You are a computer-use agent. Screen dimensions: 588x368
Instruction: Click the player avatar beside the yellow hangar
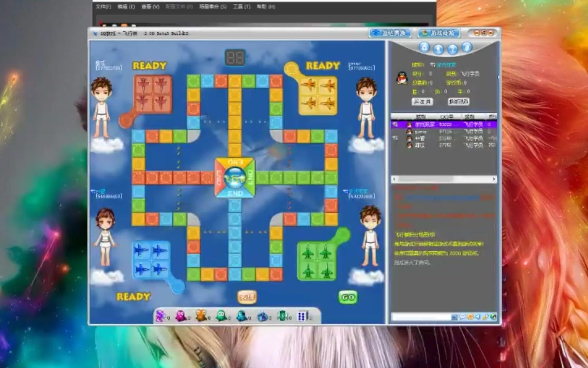[366, 108]
